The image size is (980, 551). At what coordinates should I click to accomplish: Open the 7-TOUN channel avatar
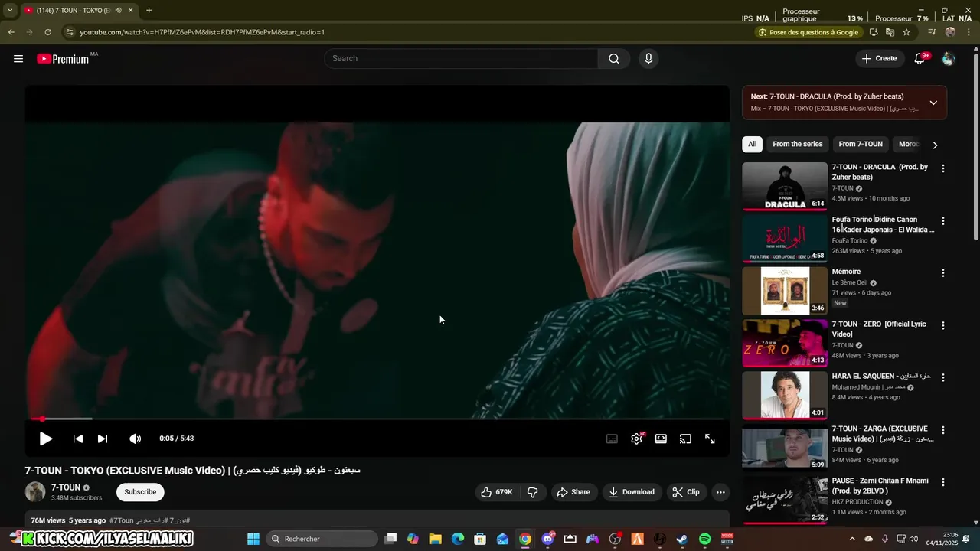[35, 492]
